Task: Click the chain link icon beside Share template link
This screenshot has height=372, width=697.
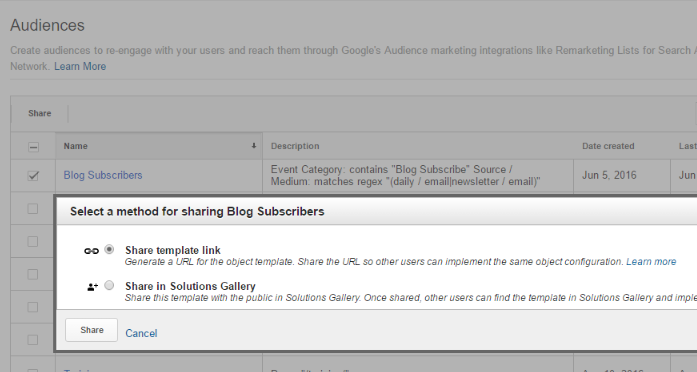Action: pyautogui.click(x=91, y=251)
